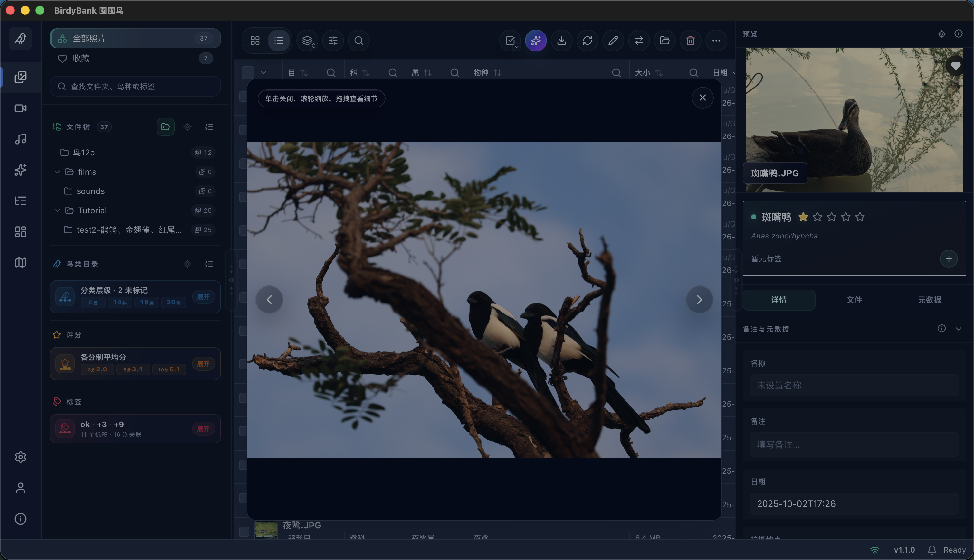Add a tag with the plus button
Image resolution: width=974 pixels, height=560 pixels.
point(949,259)
